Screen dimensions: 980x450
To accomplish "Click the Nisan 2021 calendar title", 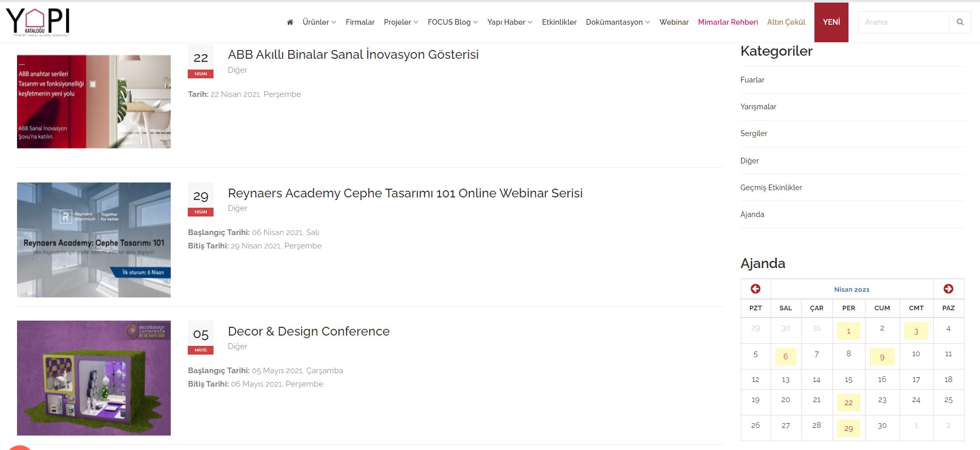I will [x=852, y=289].
